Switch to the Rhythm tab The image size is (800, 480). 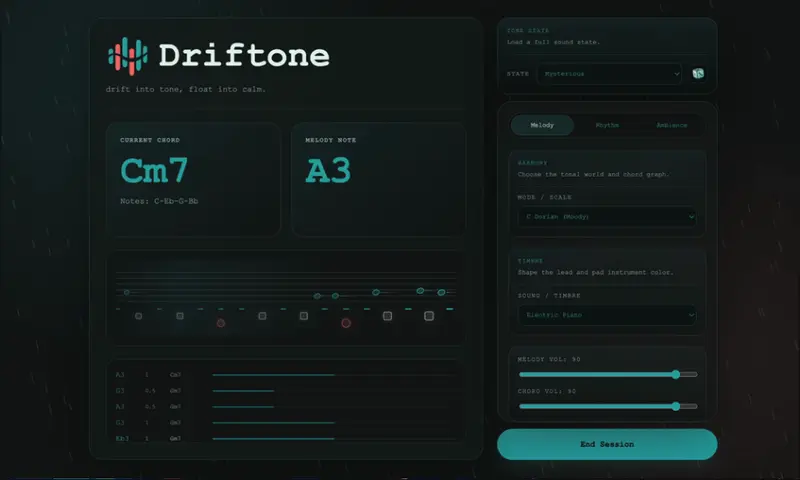click(x=607, y=125)
